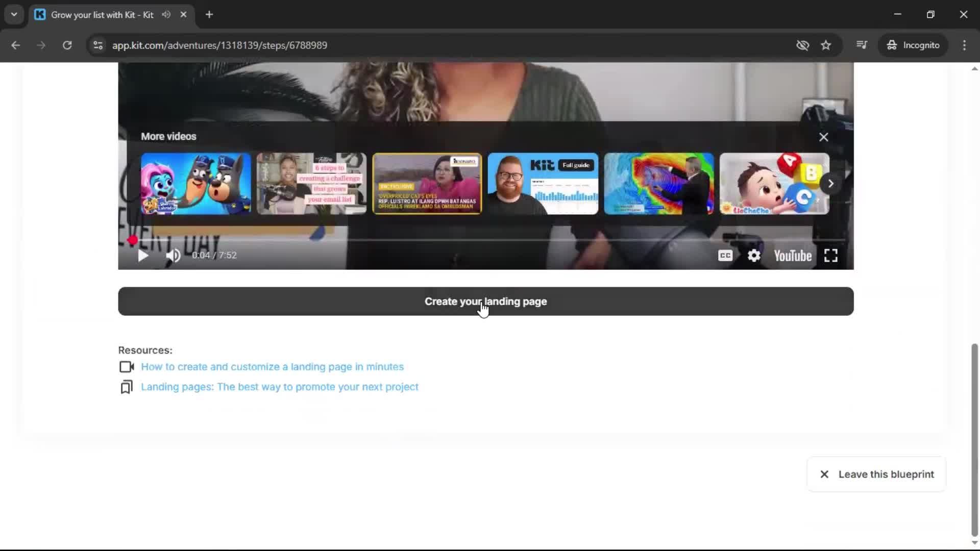Select the 'Grow your list with Kit' tab
The image size is (980, 551).
pyautogui.click(x=102, y=14)
